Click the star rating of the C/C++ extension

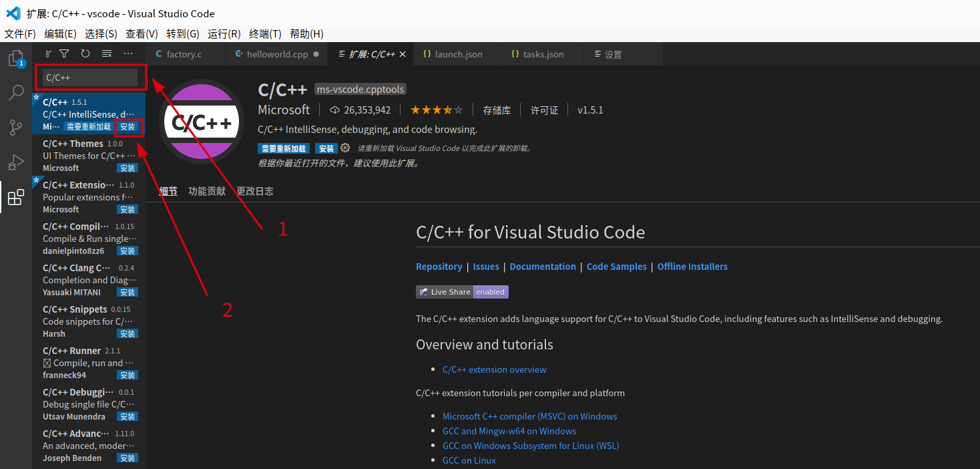[x=437, y=110]
